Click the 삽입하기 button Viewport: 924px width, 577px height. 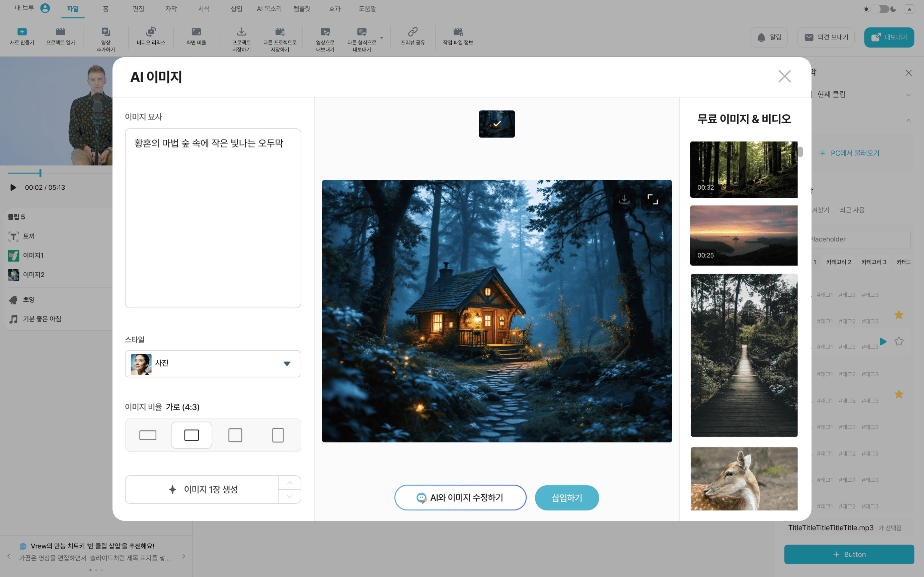pyautogui.click(x=566, y=498)
